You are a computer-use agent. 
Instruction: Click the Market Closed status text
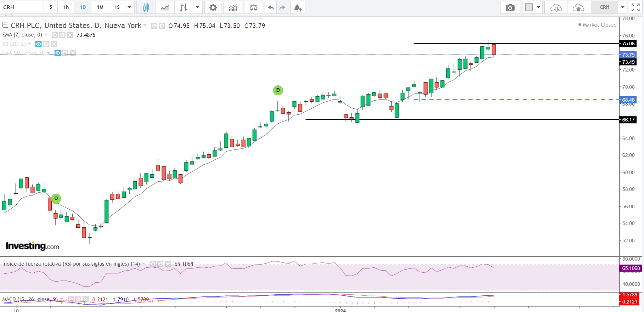[599, 25]
